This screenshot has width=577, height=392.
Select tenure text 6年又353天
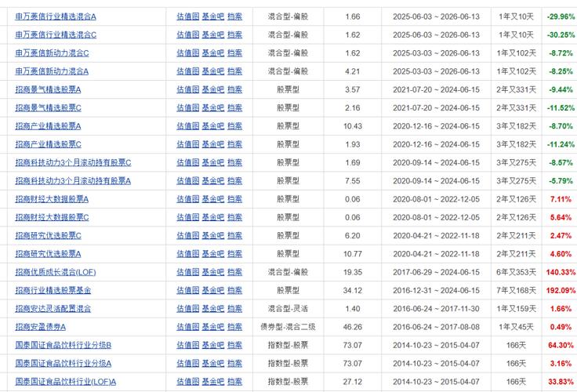click(517, 272)
